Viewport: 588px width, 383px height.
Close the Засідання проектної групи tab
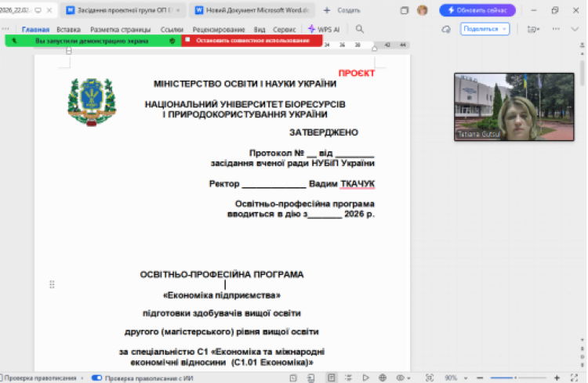click(x=179, y=10)
